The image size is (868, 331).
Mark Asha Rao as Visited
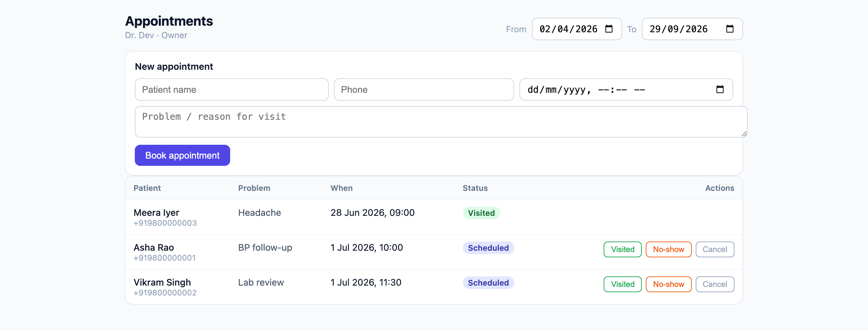[x=622, y=249]
